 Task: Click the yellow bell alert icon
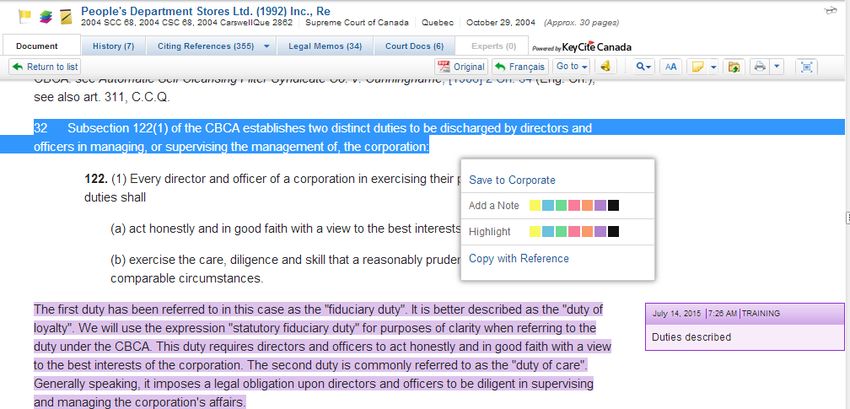point(606,66)
